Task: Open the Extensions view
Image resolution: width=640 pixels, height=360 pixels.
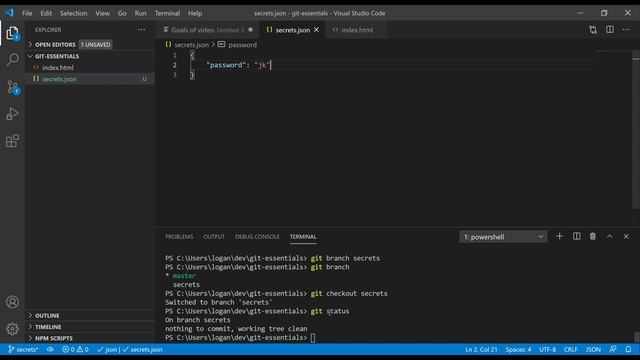Action: (x=12, y=141)
